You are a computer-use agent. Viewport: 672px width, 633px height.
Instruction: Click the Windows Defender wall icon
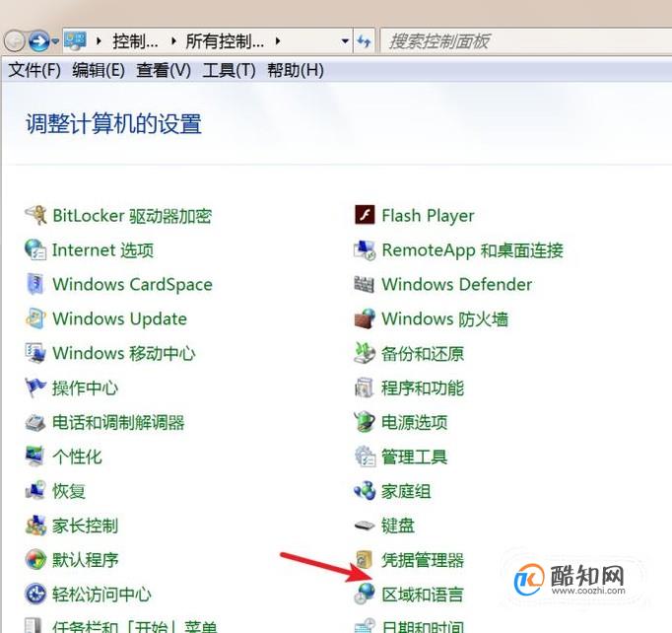[365, 284]
